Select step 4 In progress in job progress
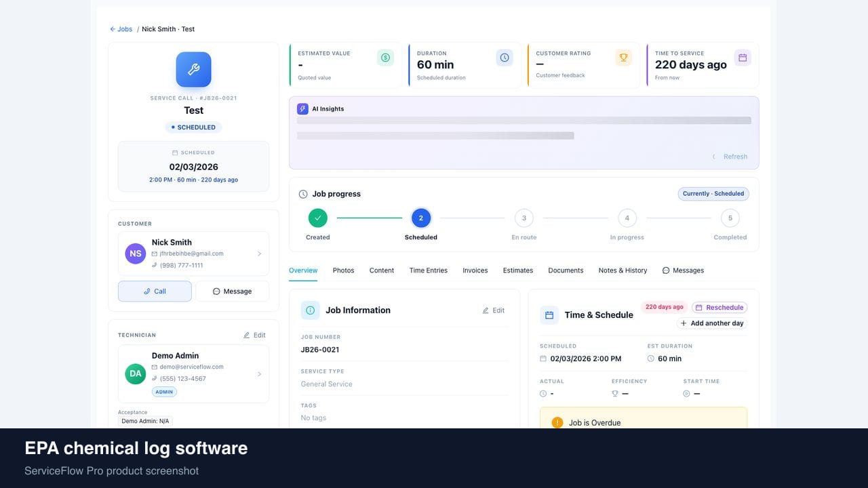Image resolution: width=868 pixels, height=488 pixels. click(627, 218)
